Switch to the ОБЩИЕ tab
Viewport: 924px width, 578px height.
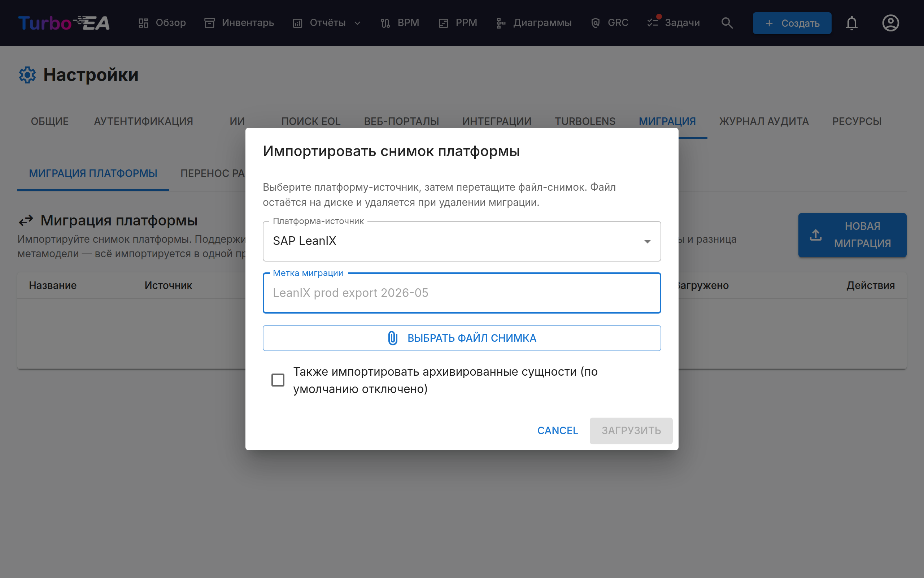click(50, 121)
